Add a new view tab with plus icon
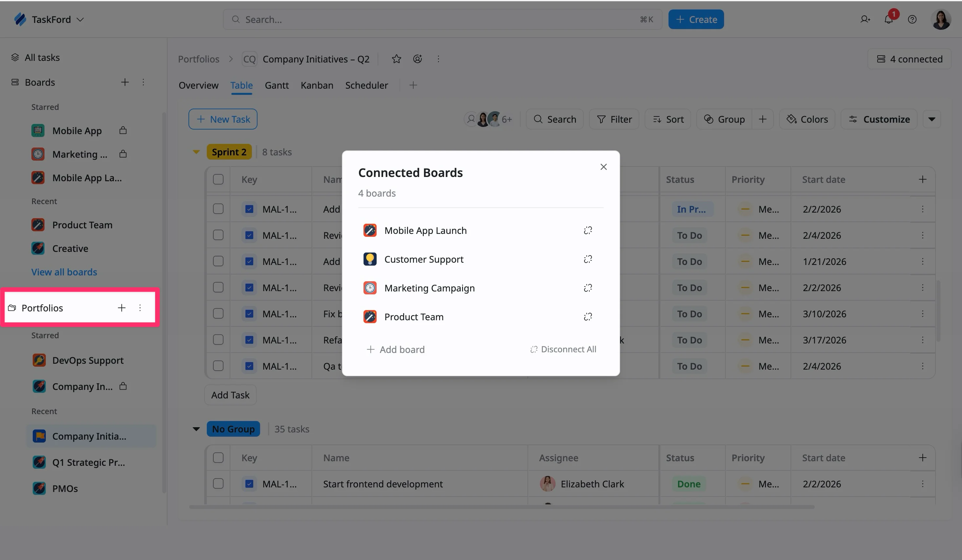 (413, 85)
